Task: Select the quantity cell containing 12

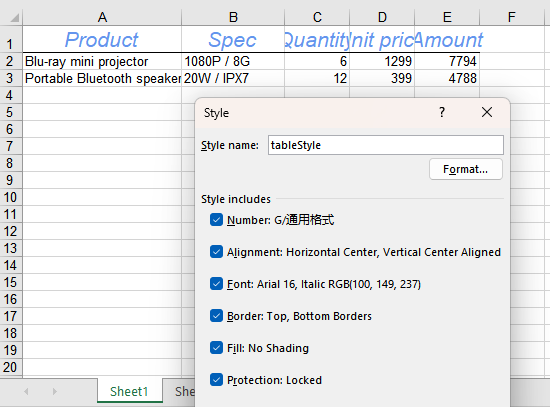Action: click(x=317, y=78)
